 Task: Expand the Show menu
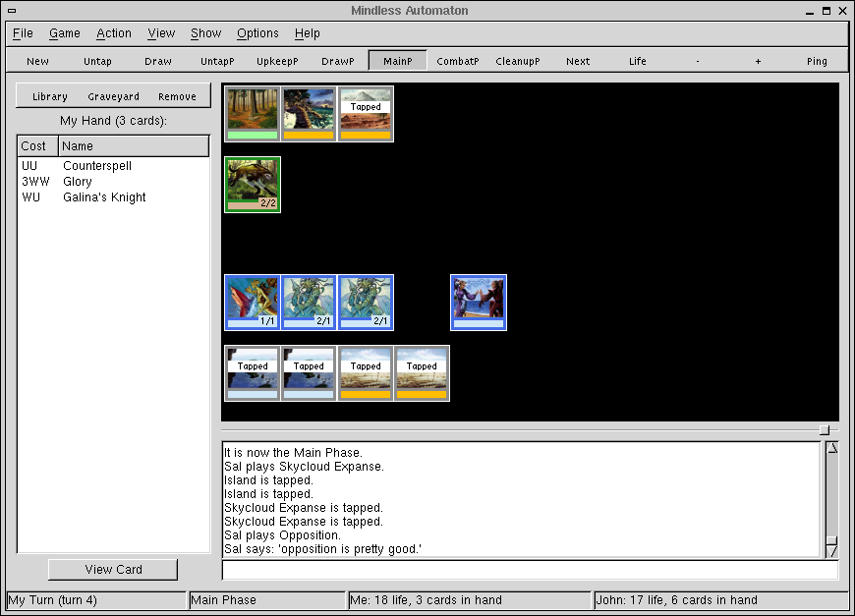coord(205,33)
